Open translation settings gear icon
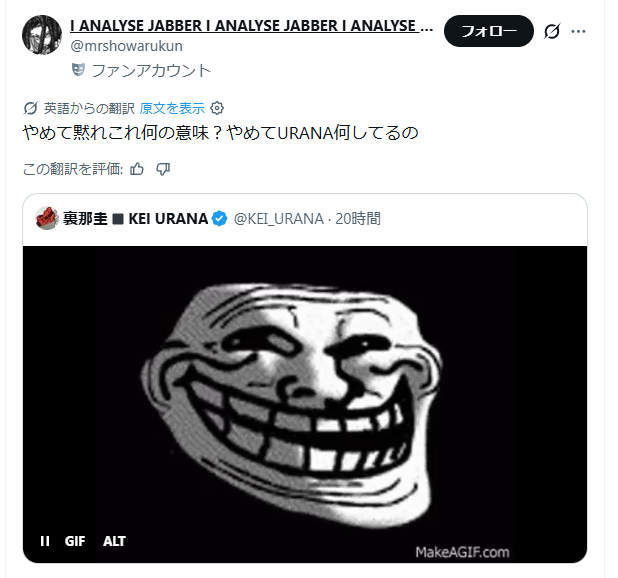This screenshot has height=578, width=618. pyautogui.click(x=217, y=108)
